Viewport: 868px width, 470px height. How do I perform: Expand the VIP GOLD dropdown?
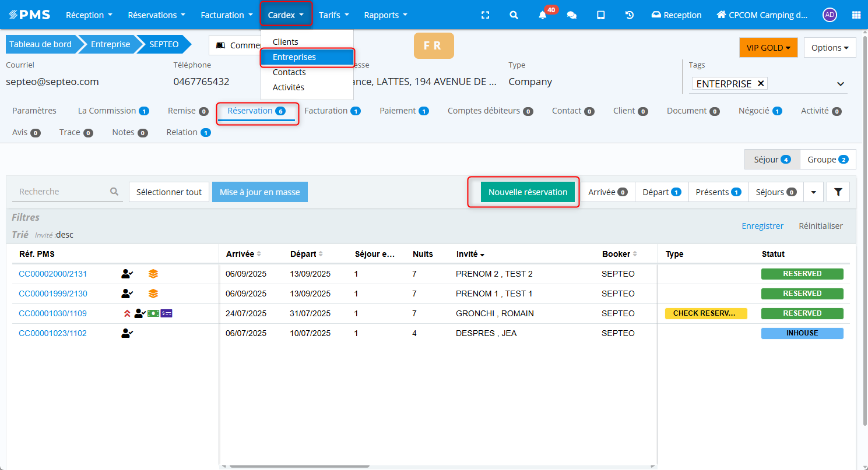[768, 48]
